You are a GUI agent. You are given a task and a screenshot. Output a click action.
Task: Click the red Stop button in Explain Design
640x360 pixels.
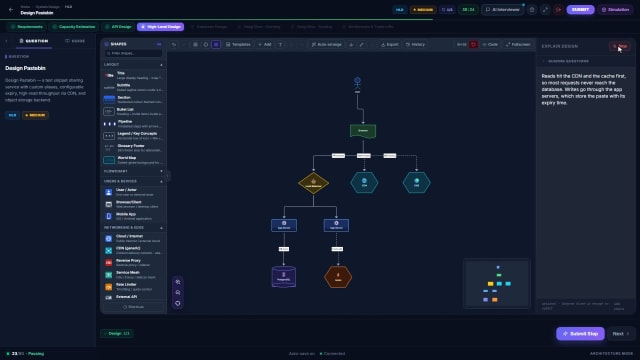click(620, 46)
